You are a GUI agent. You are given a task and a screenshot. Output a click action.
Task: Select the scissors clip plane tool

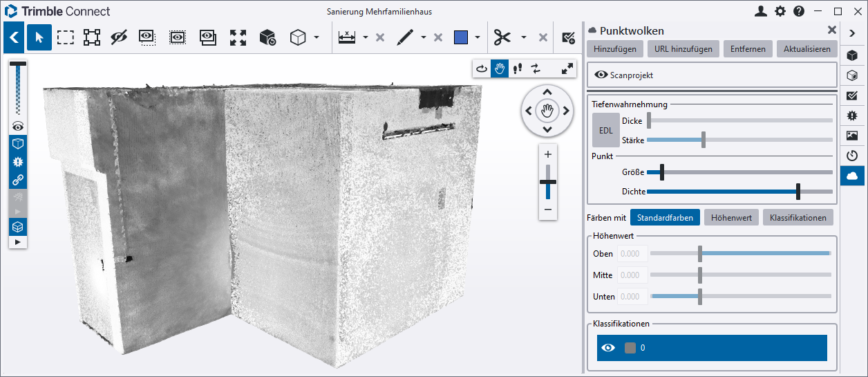tap(502, 37)
